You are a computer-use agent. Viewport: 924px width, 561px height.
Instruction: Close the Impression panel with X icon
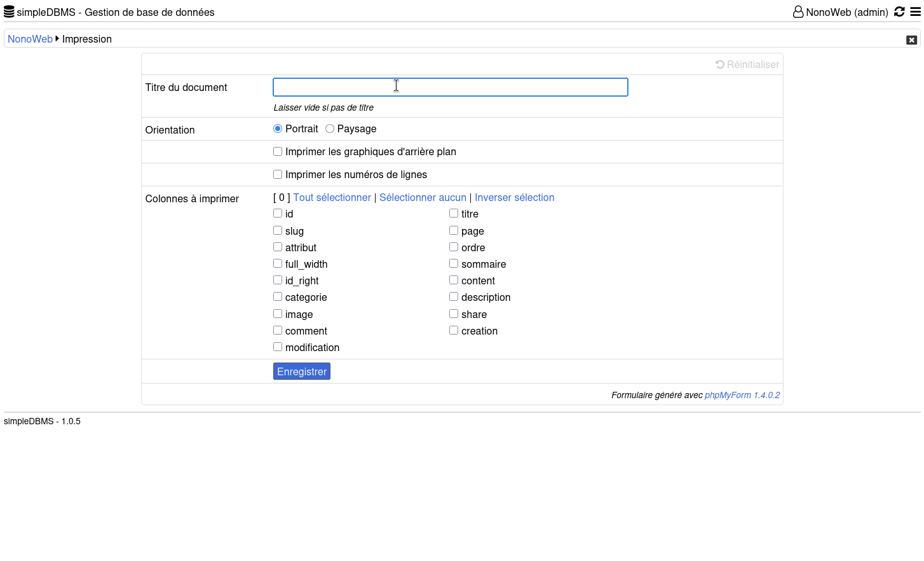(911, 39)
